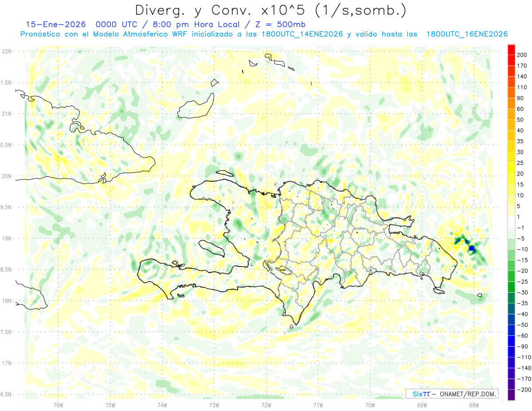Click the '6.5N' latitude label

(x=7, y=394)
